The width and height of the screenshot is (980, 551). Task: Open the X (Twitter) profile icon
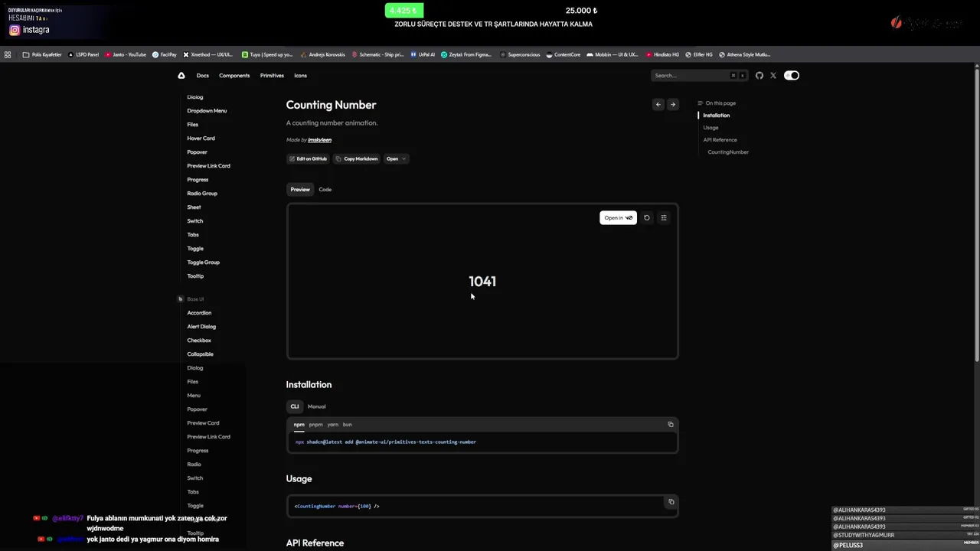[x=773, y=75]
